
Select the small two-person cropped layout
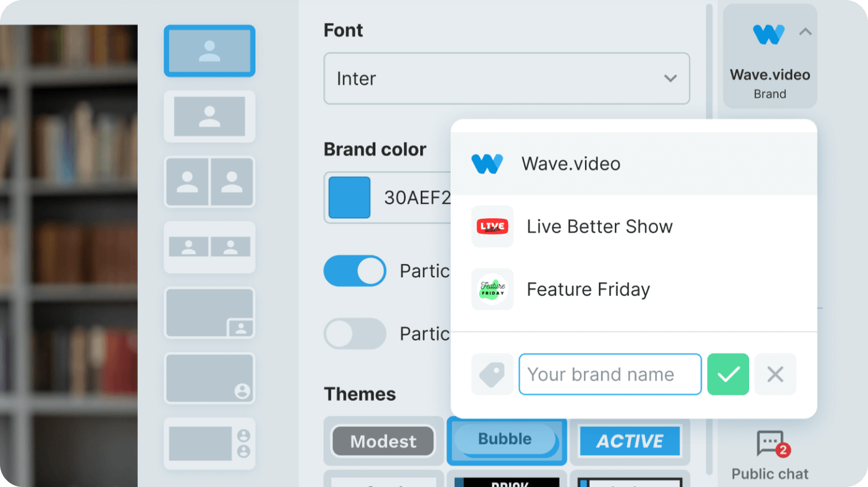(x=210, y=247)
